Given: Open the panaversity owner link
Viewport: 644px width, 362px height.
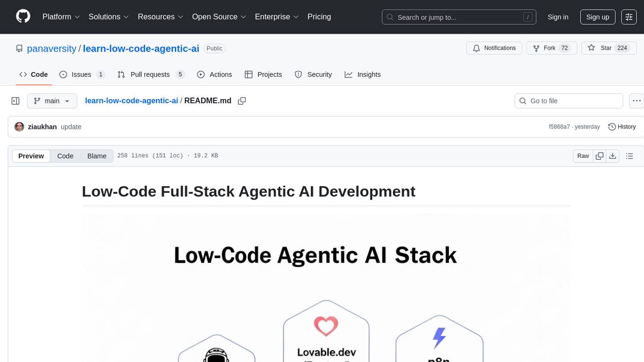Looking at the screenshot, I should click(52, 48).
